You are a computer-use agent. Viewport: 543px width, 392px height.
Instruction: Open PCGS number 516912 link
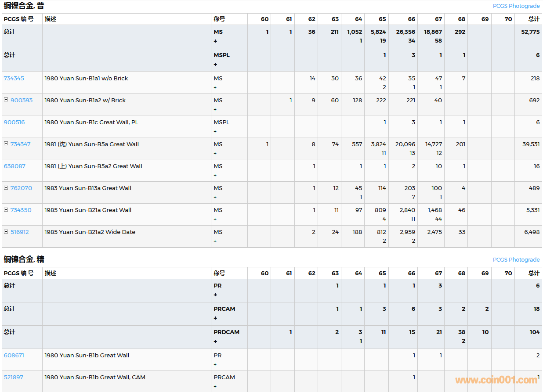point(20,232)
